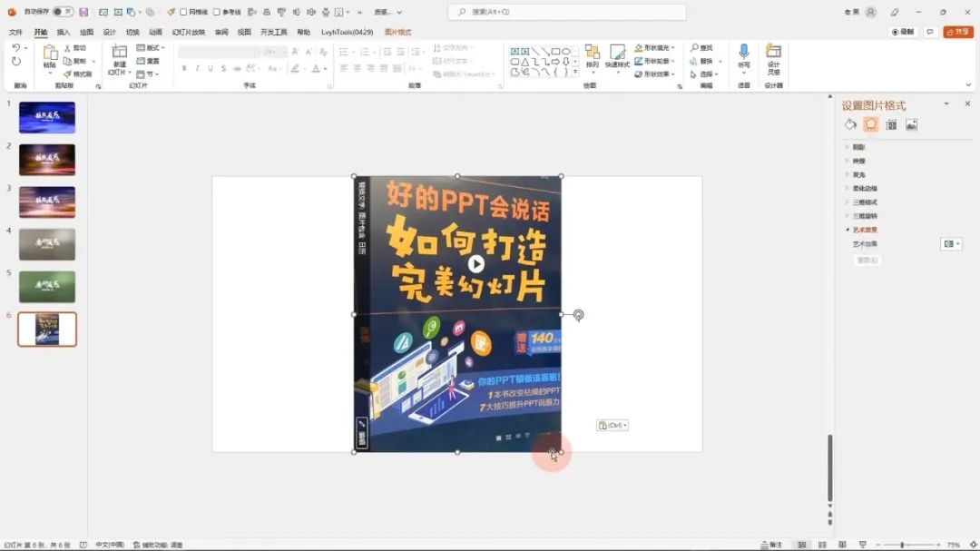Viewport: 980px width, 551px height.
Task: Switch to the Slide Show (幻灯片放映) tab
Action: tap(188, 32)
